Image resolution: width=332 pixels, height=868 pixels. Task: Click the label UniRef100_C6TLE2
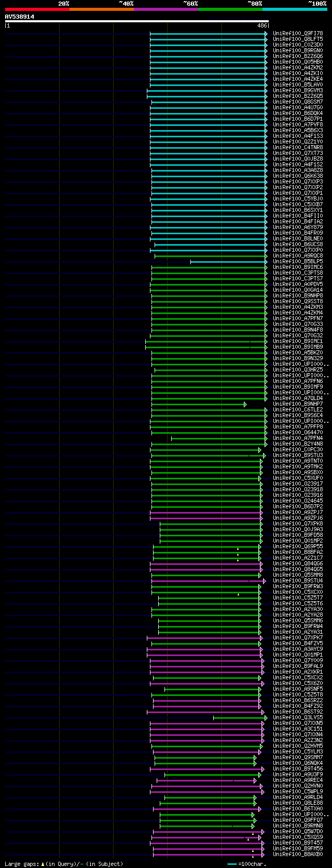pyautogui.click(x=298, y=410)
